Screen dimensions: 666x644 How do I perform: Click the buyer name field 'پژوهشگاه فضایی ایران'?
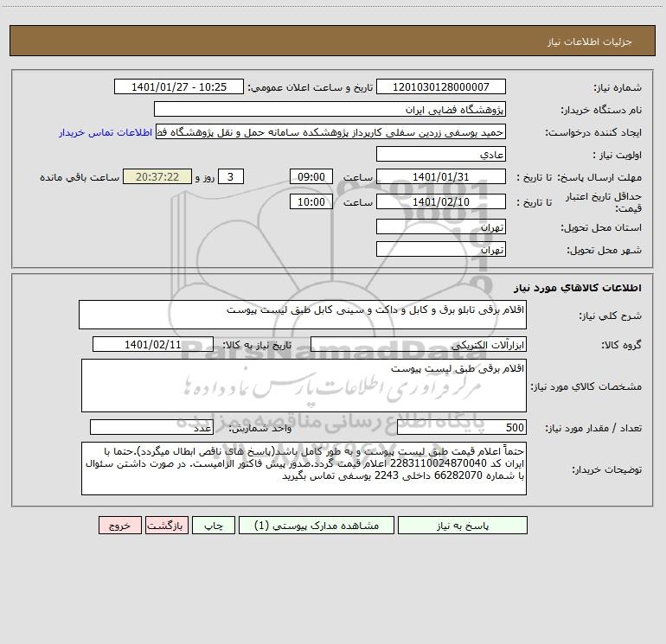[330, 109]
